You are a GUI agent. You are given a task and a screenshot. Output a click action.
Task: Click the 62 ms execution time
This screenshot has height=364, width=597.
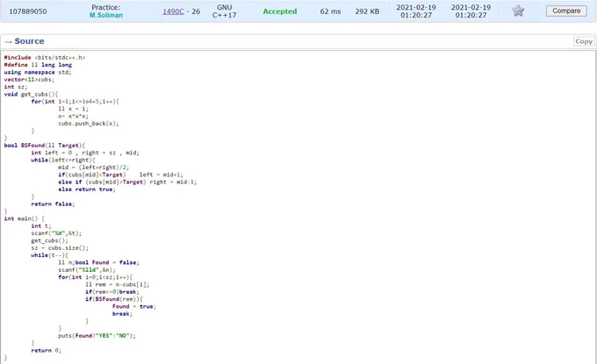pyautogui.click(x=330, y=11)
